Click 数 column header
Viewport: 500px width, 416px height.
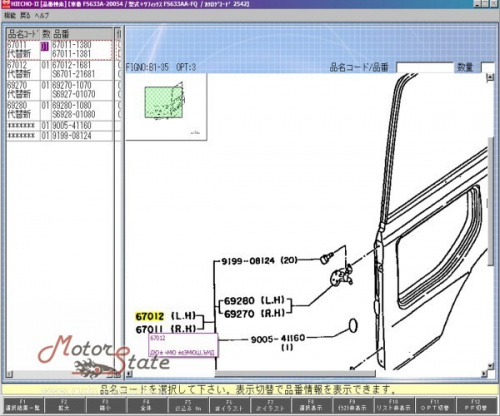coord(46,34)
